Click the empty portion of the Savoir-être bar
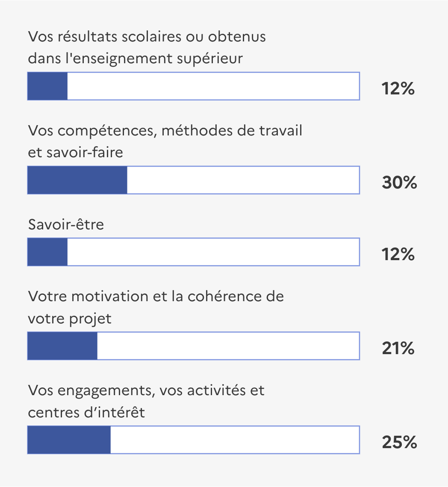Screen dimensions: 448x487 click(213, 252)
